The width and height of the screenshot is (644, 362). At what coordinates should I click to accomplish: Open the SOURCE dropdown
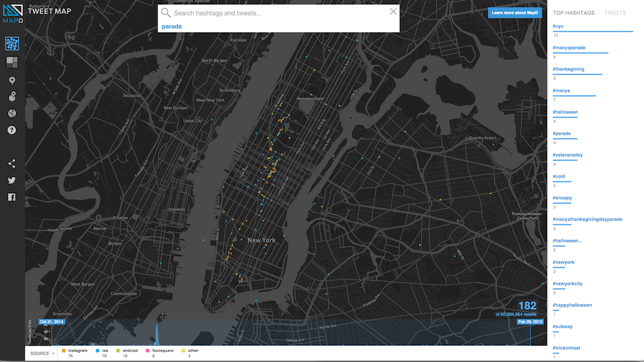[x=42, y=353]
